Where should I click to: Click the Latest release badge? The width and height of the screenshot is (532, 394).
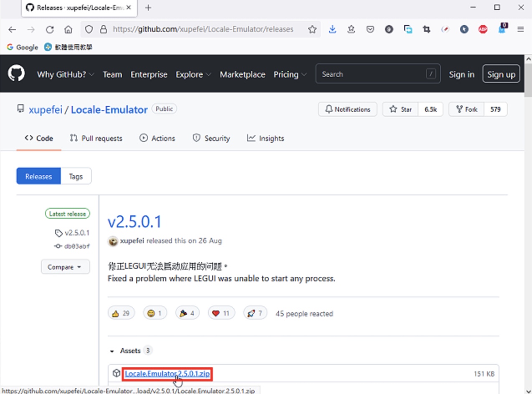(x=67, y=214)
